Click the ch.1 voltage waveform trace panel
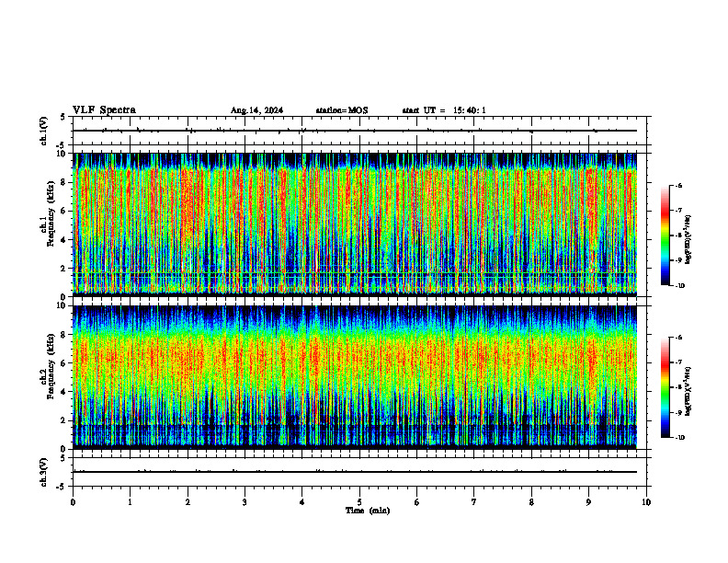The image size is (728, 563). [359, 131]
